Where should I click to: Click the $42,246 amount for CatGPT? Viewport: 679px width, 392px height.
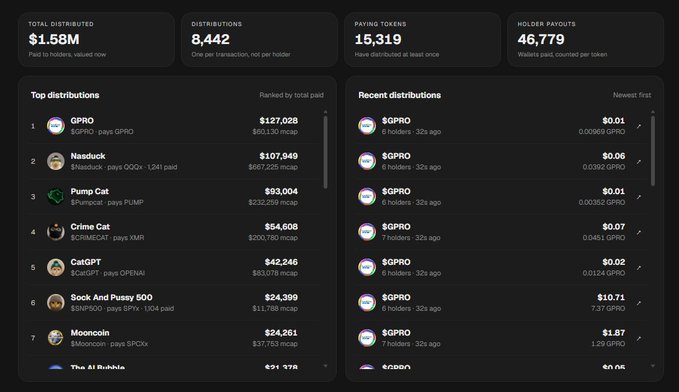click(x=281, y=262)
